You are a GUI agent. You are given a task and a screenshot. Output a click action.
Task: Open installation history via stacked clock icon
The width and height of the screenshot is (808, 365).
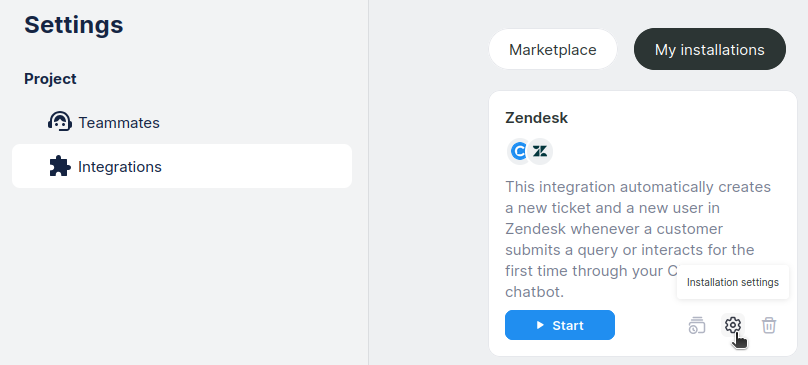[697, 325]
